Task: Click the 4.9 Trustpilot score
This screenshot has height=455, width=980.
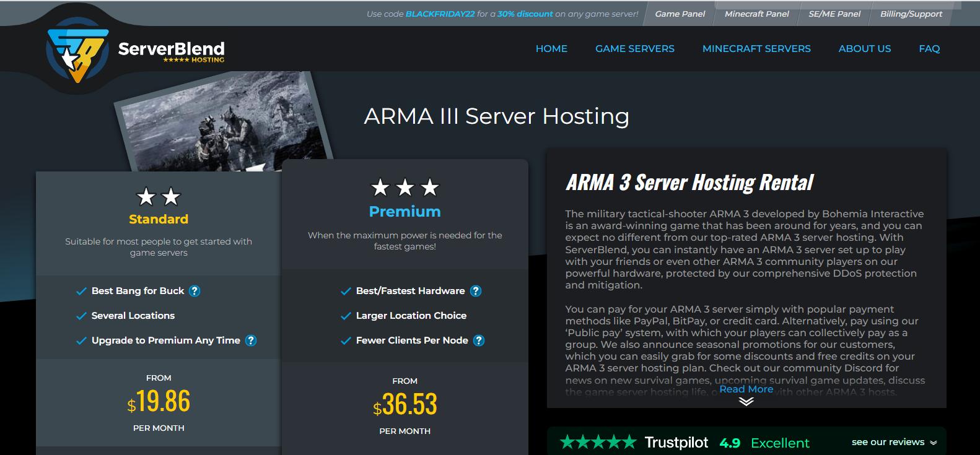Action: [730, 443]
